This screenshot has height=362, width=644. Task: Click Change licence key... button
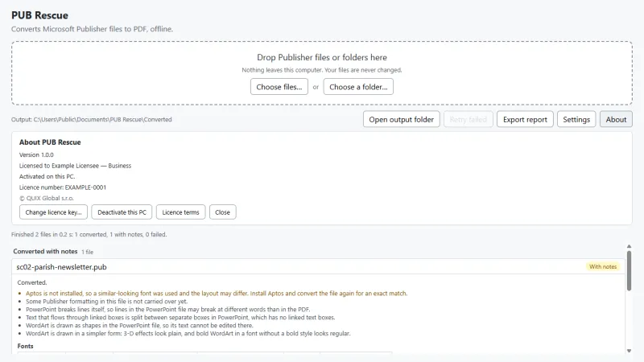(x=53, y=212)
